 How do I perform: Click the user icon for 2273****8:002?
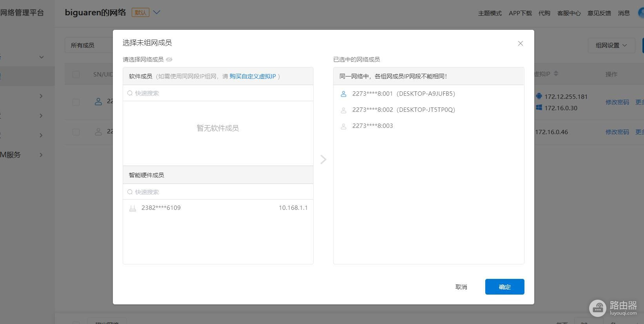343,110
